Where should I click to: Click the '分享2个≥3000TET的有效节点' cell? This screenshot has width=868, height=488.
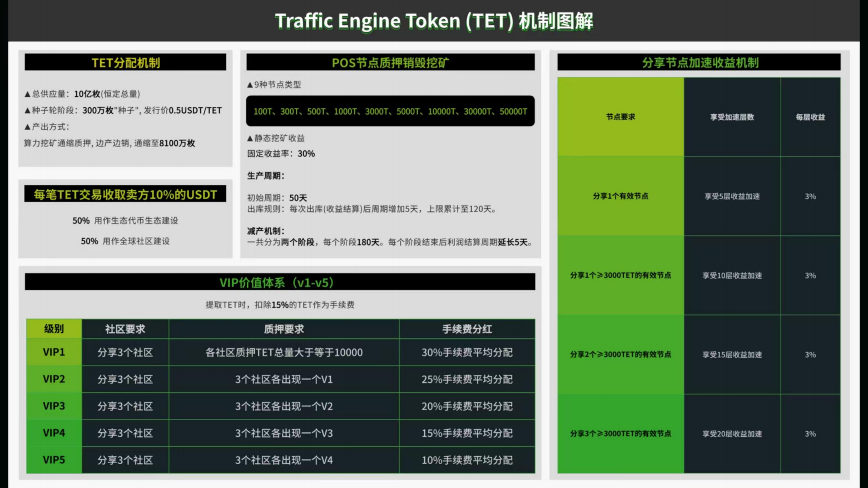coord(621,354)
